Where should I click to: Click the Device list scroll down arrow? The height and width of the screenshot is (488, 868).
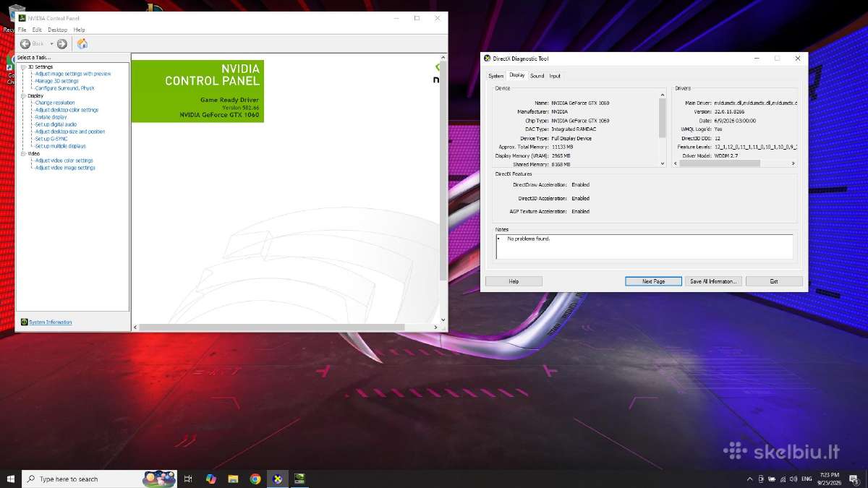[663, 163]
